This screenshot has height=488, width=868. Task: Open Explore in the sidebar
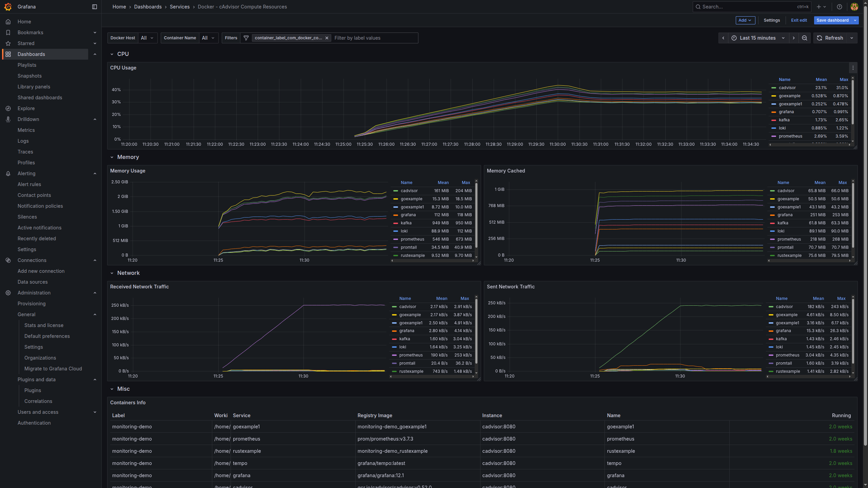coord(26,108)
